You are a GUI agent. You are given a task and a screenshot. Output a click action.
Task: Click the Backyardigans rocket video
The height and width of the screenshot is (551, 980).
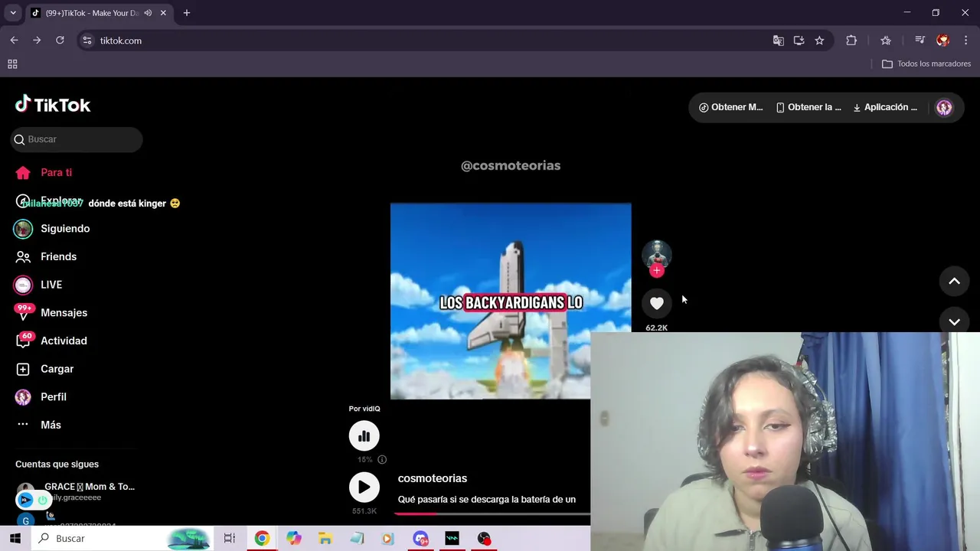[x=511, y=301]
